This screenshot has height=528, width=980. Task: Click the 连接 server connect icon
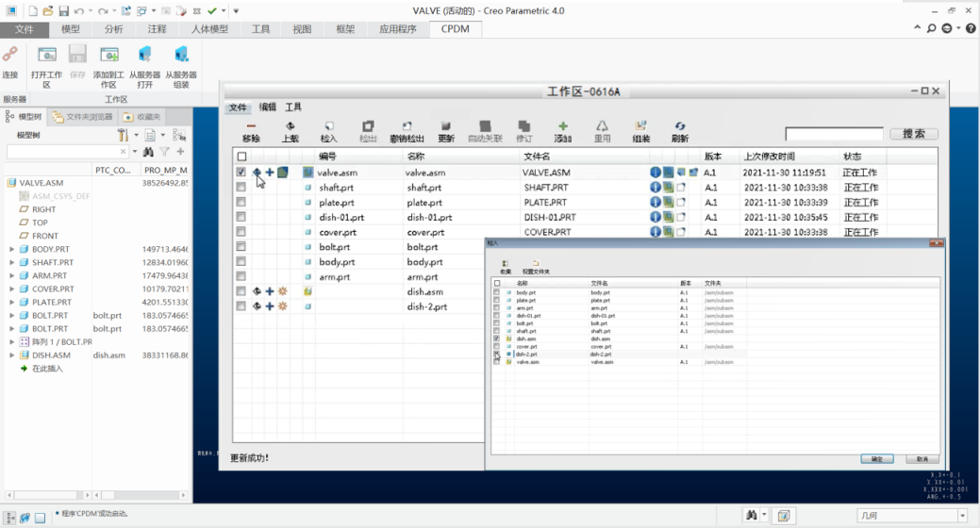10,56
